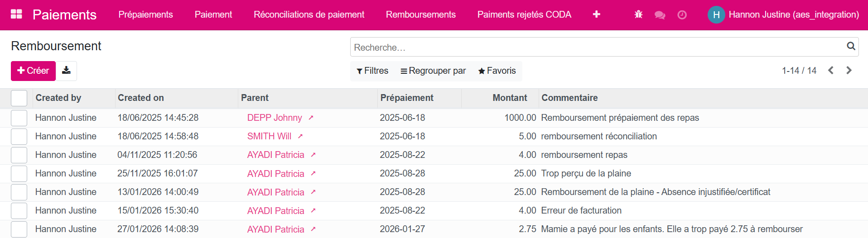This screenshot has height=238, width=868.
Task: Open external link arrow for DEPP Johnny
Action: click(x=311, y=118)
